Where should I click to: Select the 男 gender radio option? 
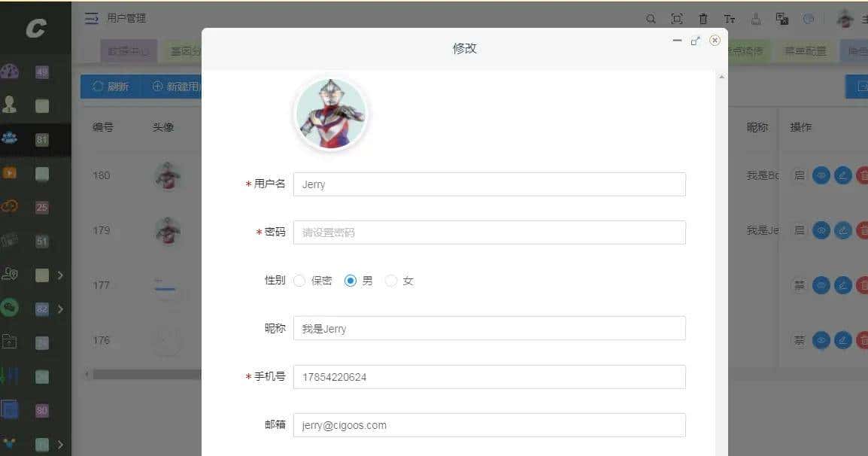[350, 281]
